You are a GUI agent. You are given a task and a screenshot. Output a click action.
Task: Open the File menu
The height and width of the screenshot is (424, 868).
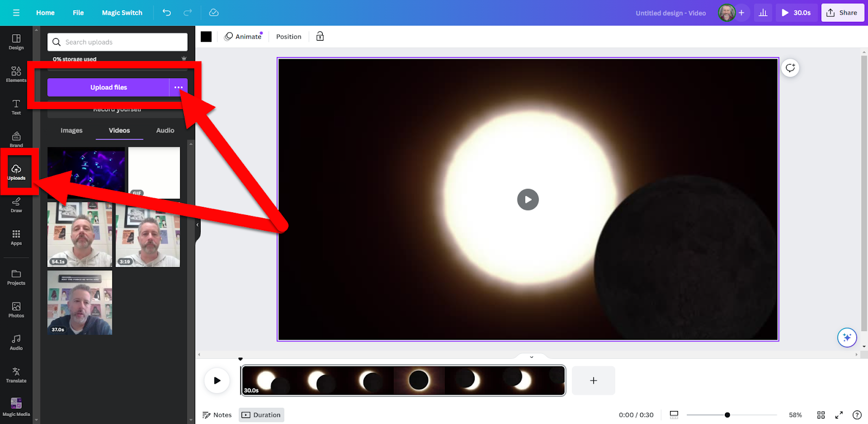78,12
